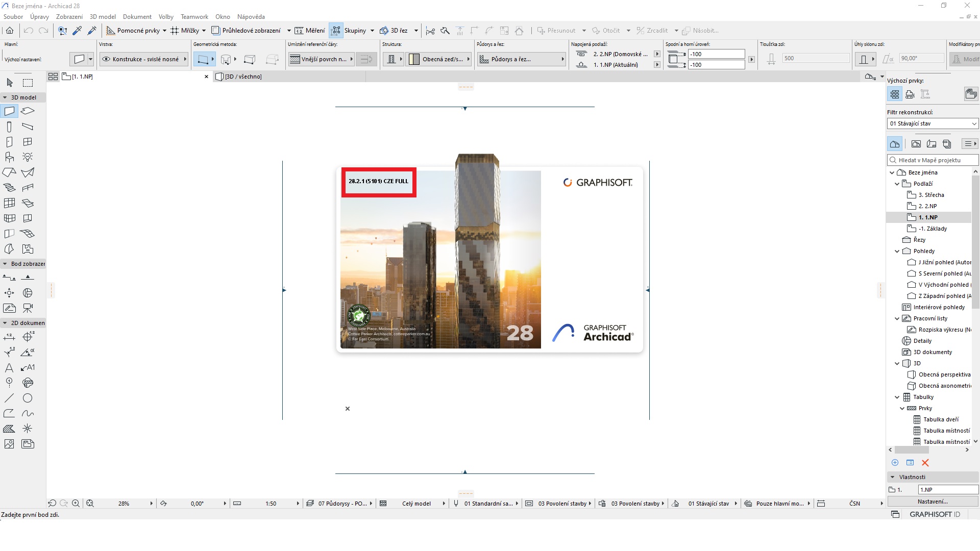Choose the Beam tool

28,127
